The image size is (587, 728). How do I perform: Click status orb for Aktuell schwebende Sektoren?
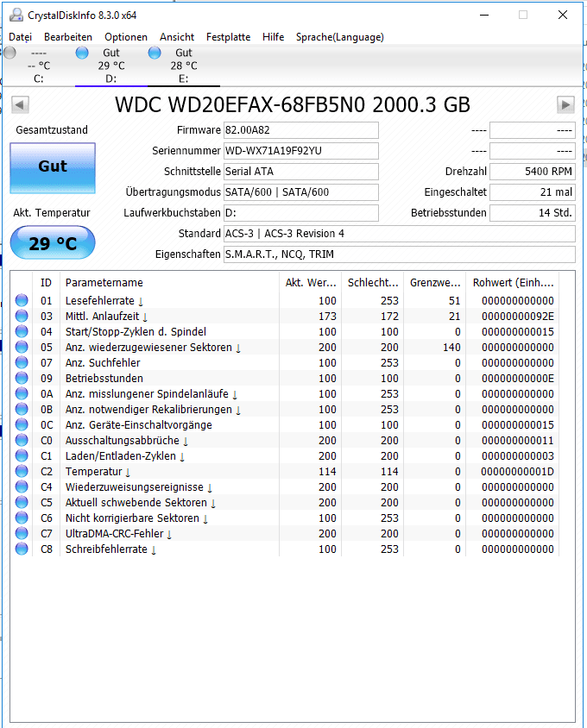pos(22,502)
